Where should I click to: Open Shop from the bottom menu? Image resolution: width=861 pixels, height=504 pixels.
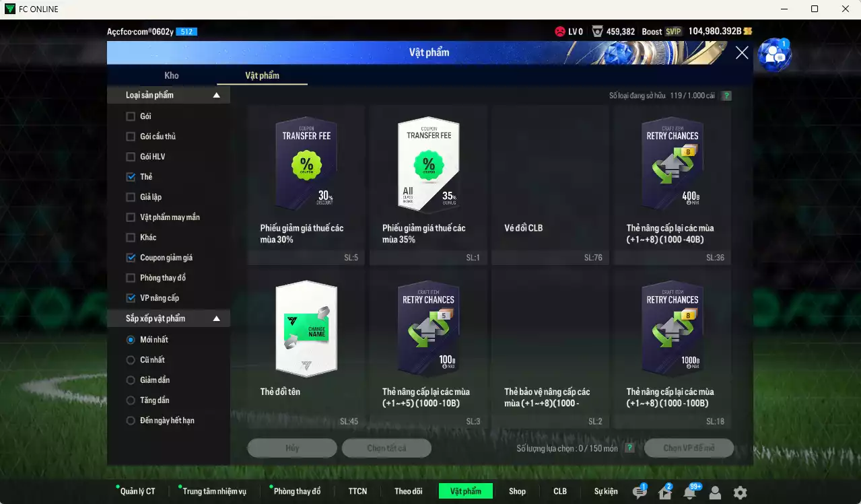click(517, 491)
